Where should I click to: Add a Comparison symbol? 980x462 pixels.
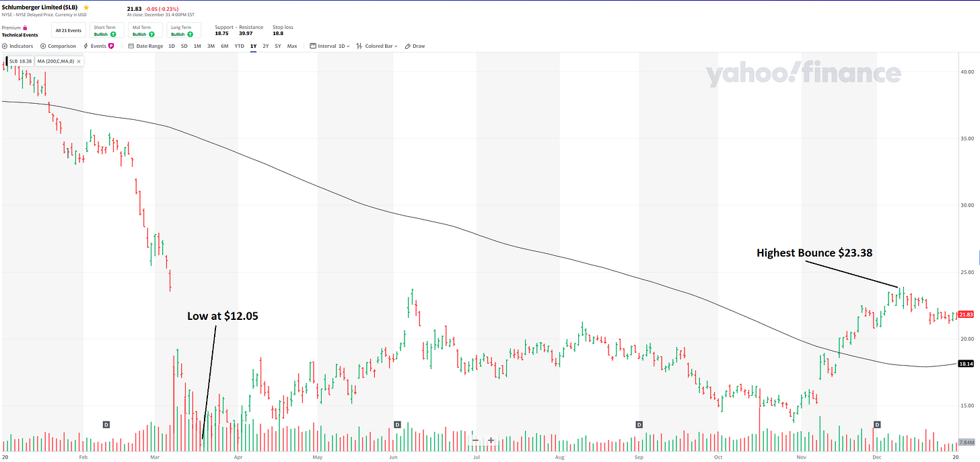[x=59, y=46]
